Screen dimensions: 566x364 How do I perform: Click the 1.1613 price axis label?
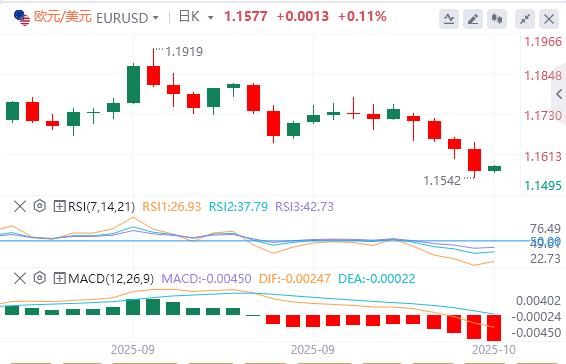[x=543, y=157]
